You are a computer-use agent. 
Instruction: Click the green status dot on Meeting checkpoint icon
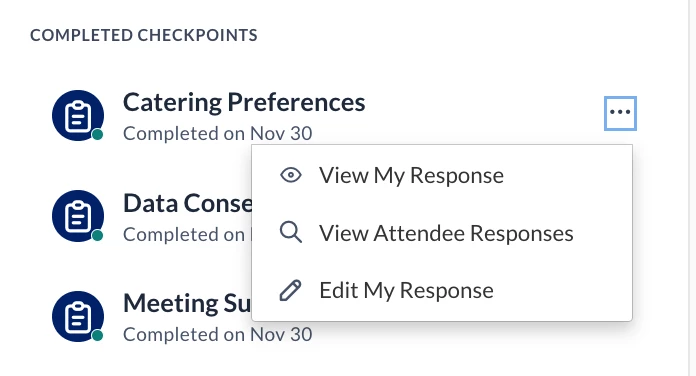(x=98, y=336)
